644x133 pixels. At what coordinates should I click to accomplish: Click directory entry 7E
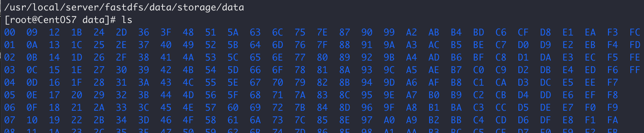pos(322,32)
